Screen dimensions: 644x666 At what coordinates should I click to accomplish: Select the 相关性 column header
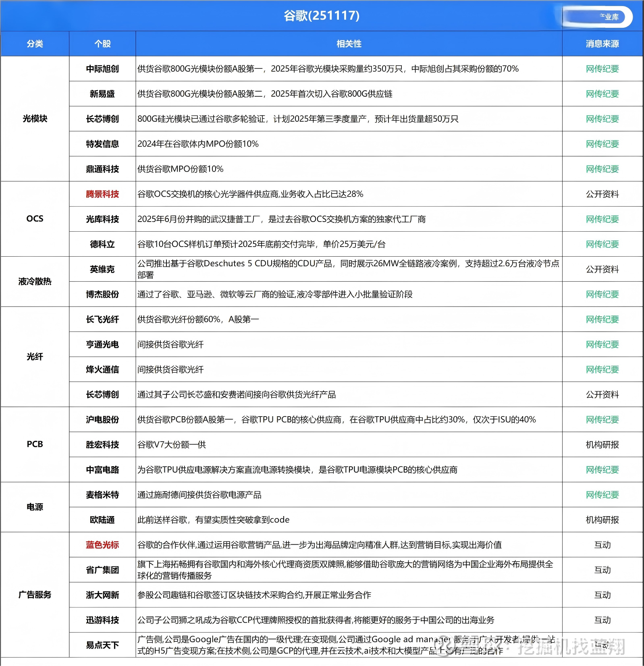[349, 44]
